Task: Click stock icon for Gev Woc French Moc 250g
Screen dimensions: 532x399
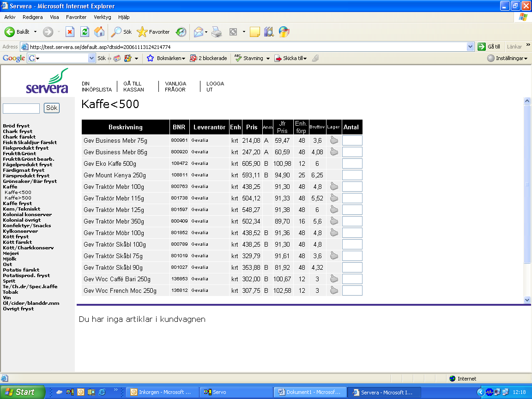Action: (334, 290)
